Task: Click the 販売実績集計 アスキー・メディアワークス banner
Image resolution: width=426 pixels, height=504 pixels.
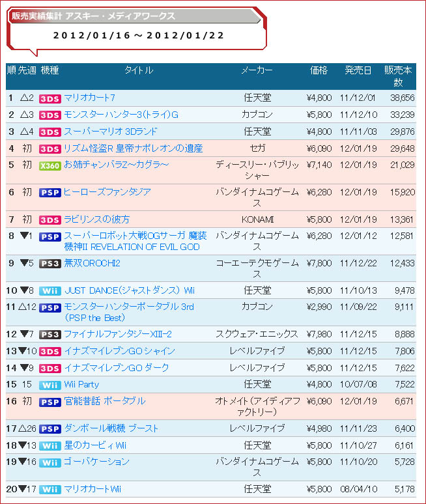Action: click(x=134, y=16)
